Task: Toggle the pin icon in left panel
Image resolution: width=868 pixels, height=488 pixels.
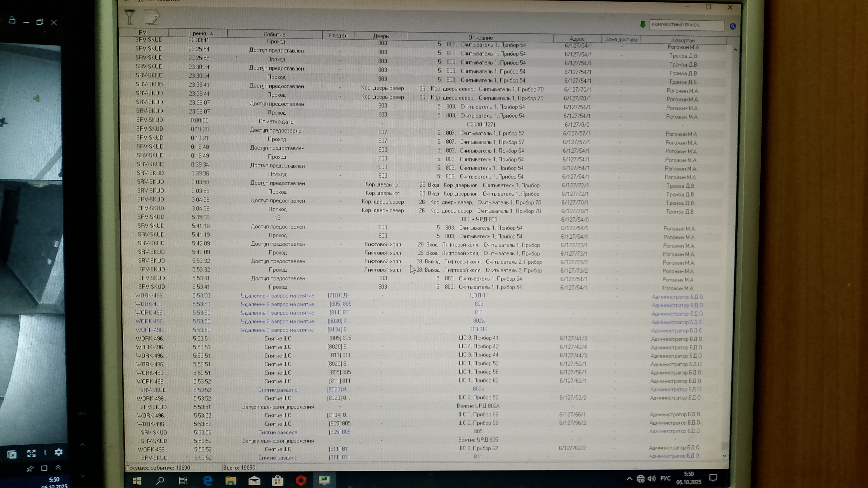Action: pyautogui.click(x=30, y=469)
